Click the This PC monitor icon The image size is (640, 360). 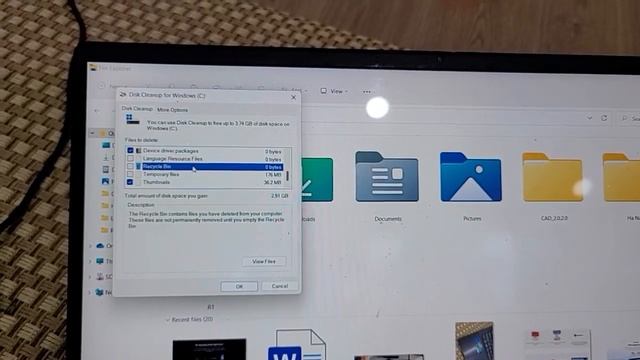100,261
